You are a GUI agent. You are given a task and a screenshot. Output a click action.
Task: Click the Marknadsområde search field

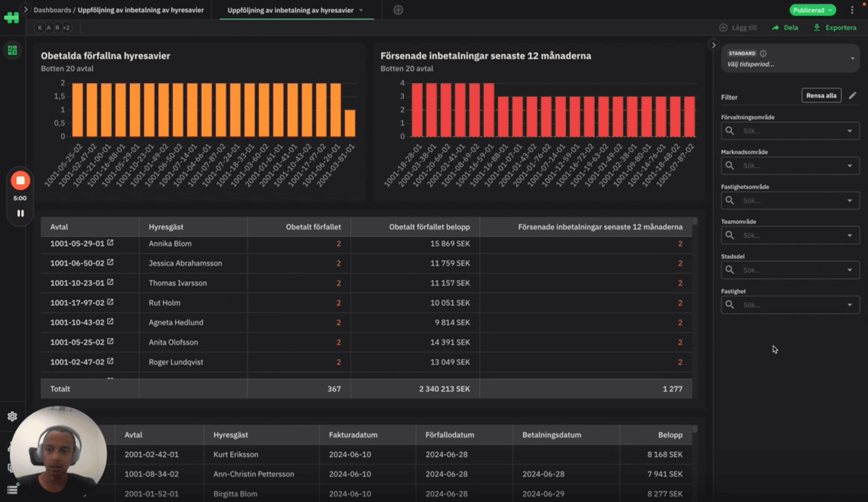(x=790, y=165)
